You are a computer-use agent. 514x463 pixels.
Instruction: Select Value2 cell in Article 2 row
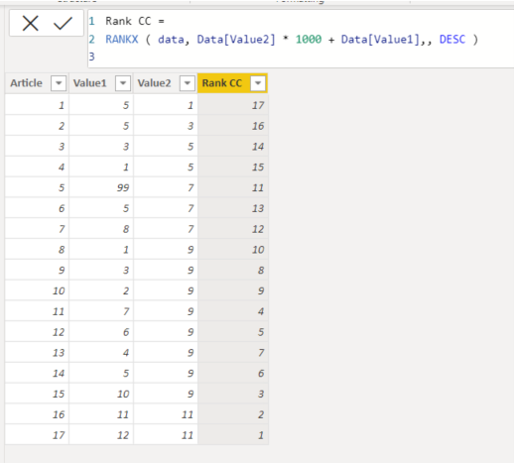pyautogui.click(x=165, y=126)
